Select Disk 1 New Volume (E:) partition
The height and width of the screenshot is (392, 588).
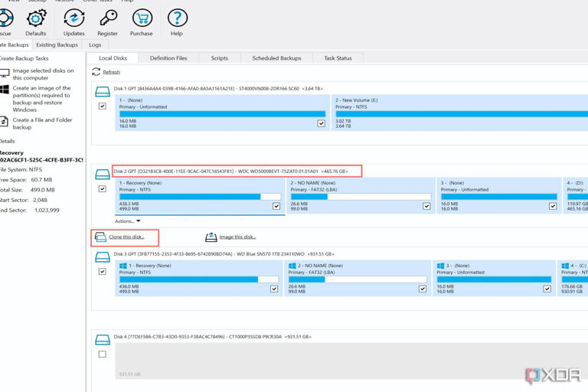pos(459,113)
